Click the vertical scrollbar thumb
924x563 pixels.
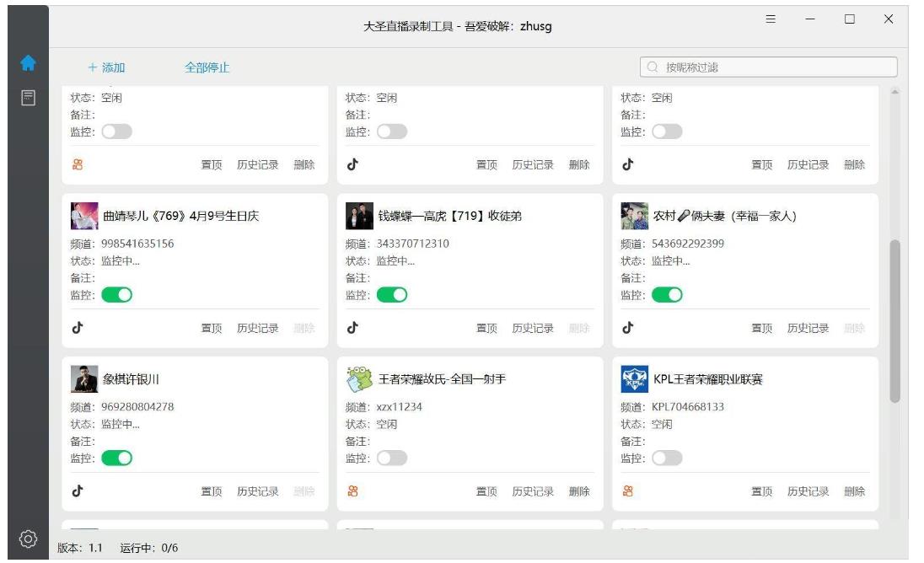tap(894, 320)
